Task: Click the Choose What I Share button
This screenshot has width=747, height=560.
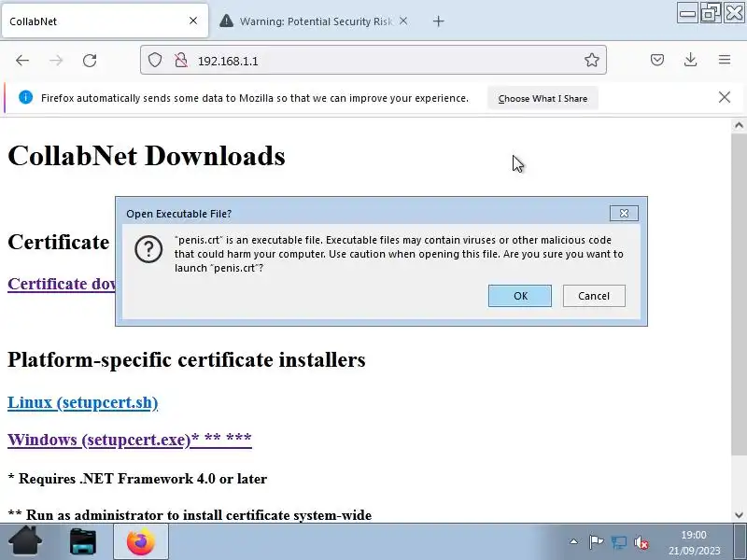Action: click(543, 99)
